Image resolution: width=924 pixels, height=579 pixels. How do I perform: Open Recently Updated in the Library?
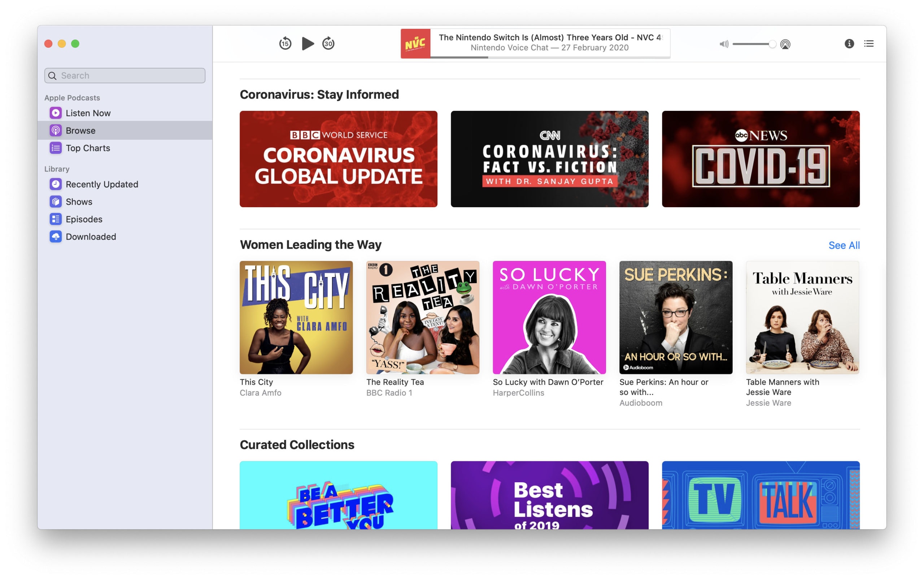click(x=102, y=184)
